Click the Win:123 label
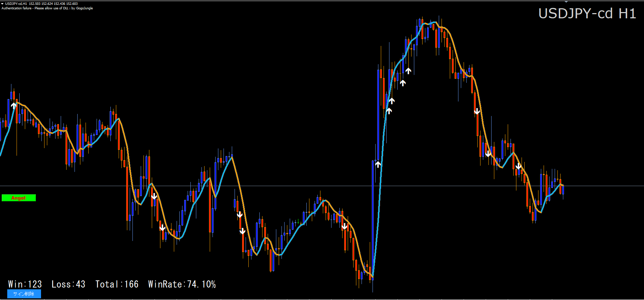Viewport: 644px width, 300px height. click(25, 284)
